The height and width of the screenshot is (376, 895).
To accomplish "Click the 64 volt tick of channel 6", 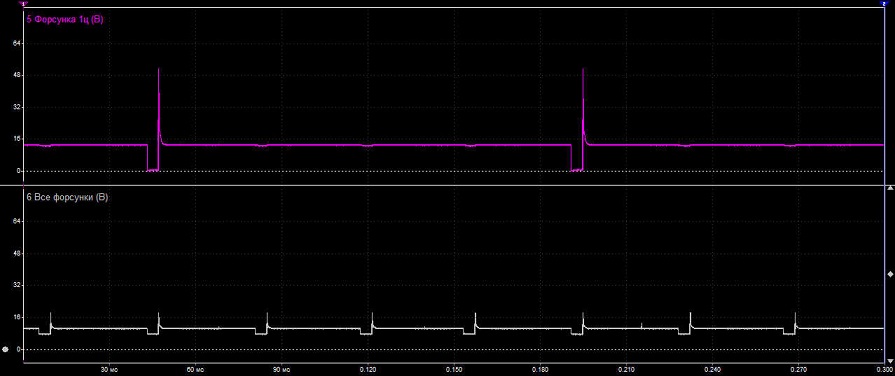I will pyautogui.click(x=17, y=221).
